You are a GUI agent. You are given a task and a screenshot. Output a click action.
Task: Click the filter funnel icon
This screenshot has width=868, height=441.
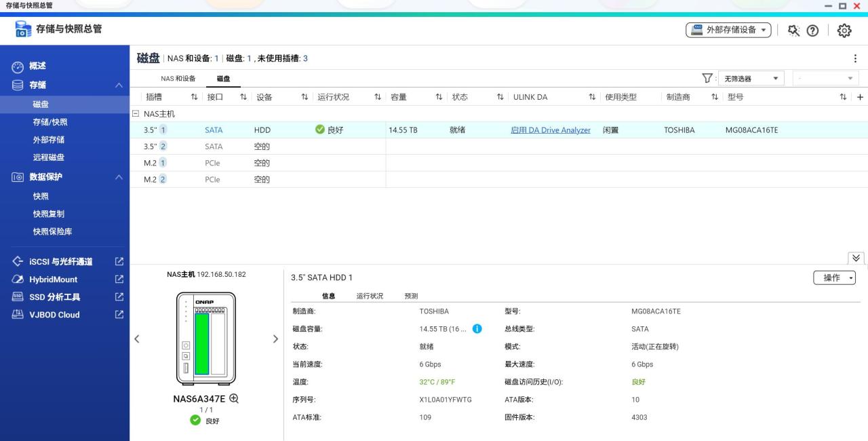click(x=707, y=78)
